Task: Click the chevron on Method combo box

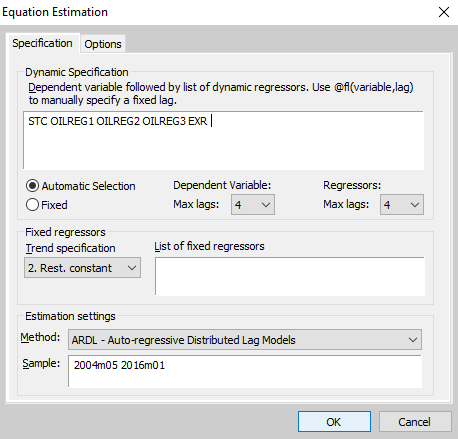Action: (x=413, y=340)
